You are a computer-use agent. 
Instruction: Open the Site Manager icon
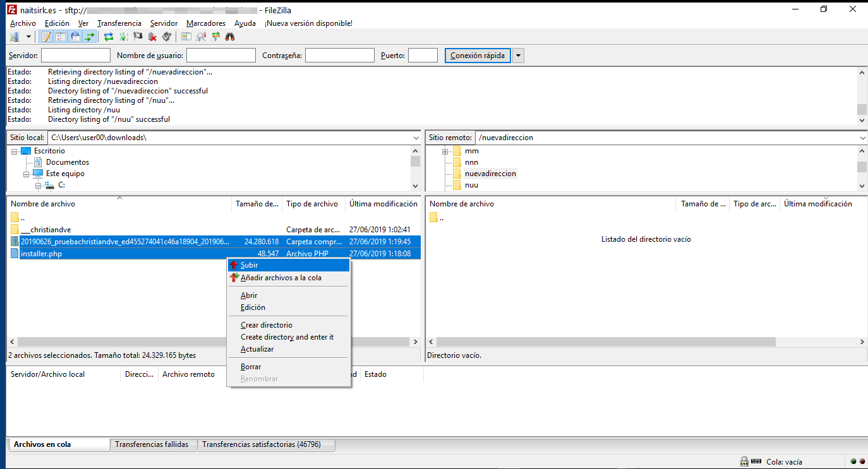coord(15,37)
